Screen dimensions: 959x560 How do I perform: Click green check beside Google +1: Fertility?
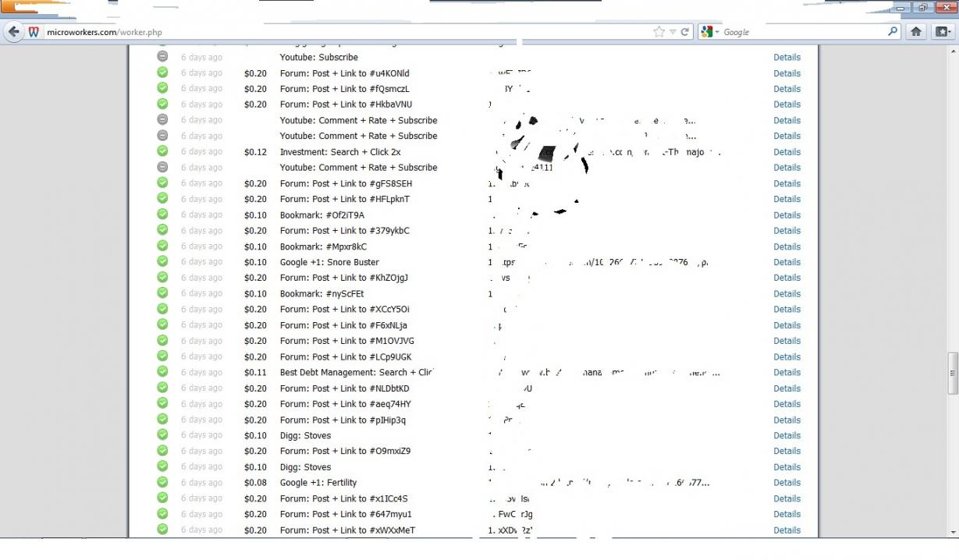coord(162,482)
